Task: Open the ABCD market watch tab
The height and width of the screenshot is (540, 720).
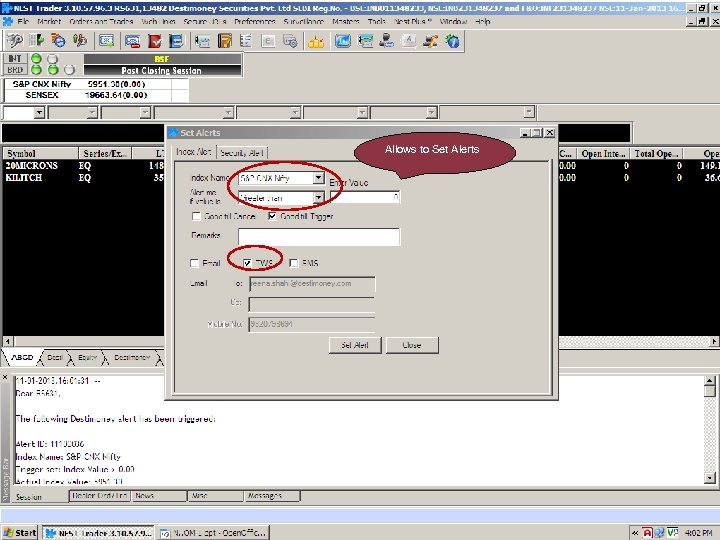Action: point(22,357)
